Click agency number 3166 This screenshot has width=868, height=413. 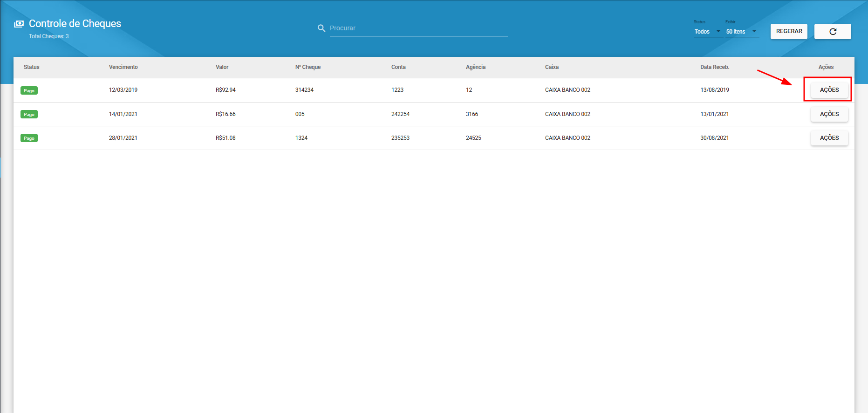click(472, 114)
